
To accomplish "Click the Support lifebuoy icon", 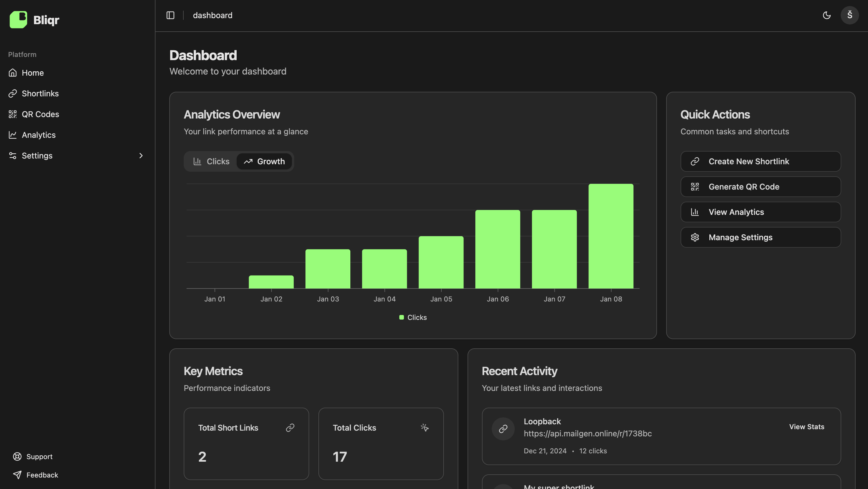I will click(x=17, y=456).
